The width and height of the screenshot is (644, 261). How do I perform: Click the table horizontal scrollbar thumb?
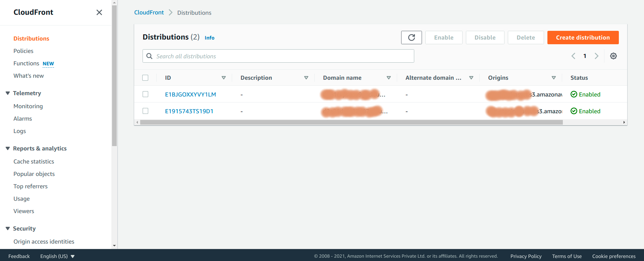pos(352,123)
